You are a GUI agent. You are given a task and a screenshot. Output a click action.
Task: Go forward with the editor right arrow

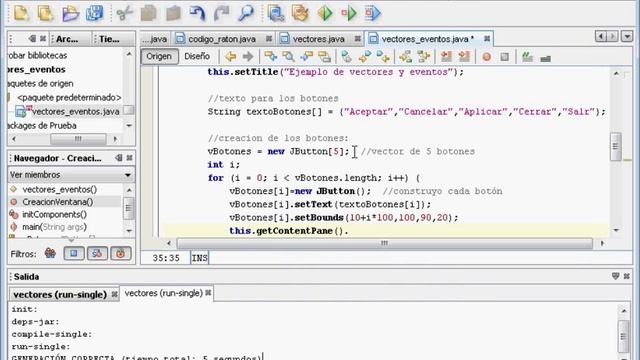[248, 56]
